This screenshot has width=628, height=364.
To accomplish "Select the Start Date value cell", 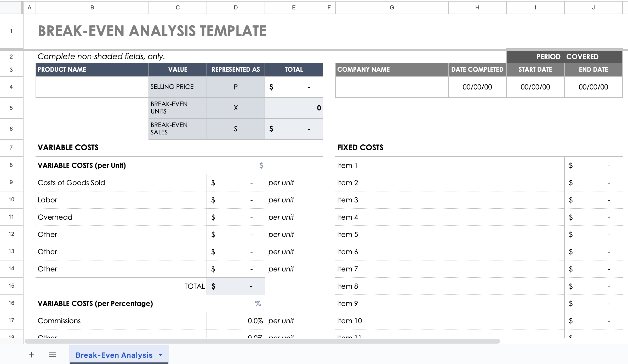I will 535,87.
